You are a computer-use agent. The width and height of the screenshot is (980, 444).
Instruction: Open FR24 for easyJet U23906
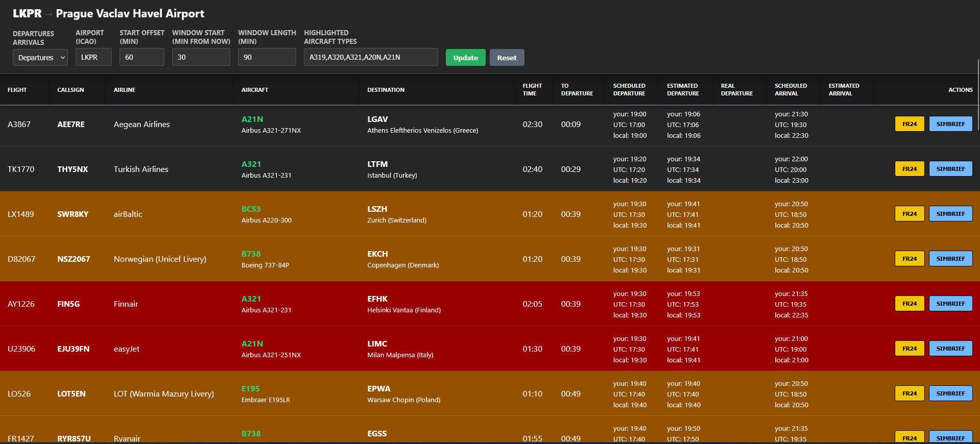pos(910,349)
